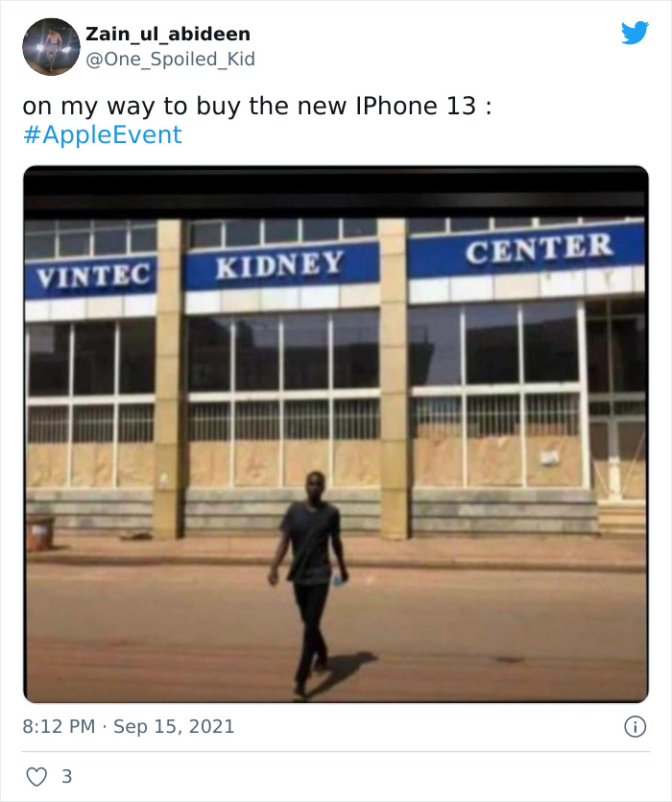Open the tweet info circle icon
Image resolution: width=672 pixels, height=802 pixels.
[x=636, y=726]
